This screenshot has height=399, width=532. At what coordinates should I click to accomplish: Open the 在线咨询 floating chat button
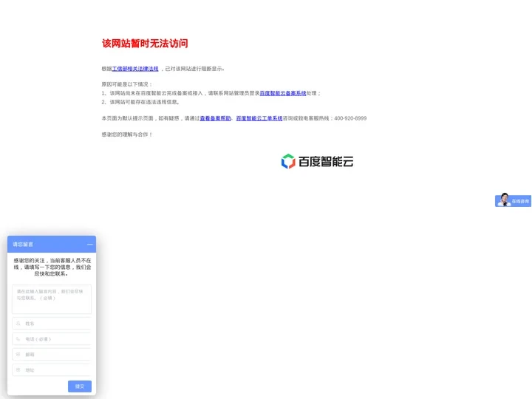click(513, 200)
